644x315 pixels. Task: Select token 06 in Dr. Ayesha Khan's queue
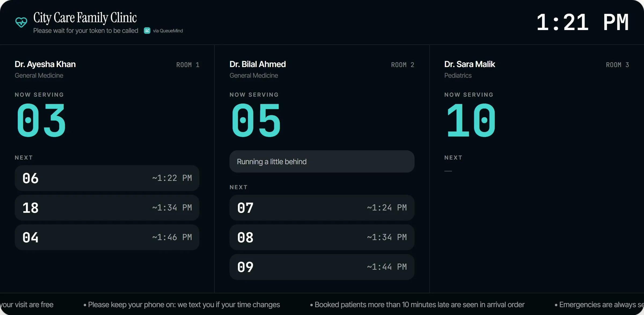click(x=107, y=178)
